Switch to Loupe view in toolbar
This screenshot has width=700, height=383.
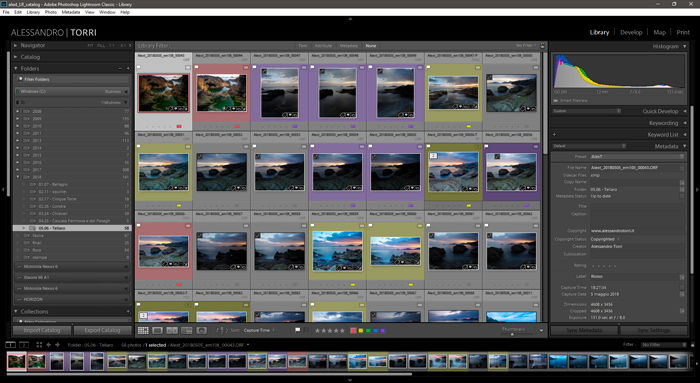157,330
